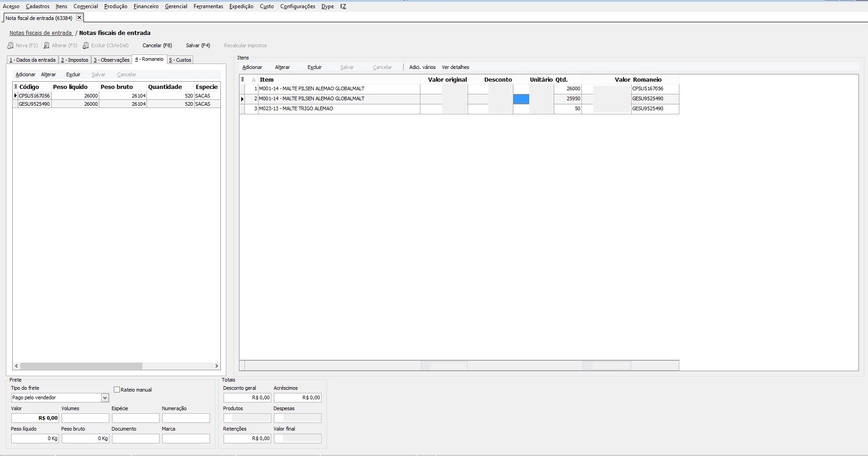This screenshot has height=456, width=868.
Task: Click Adici. vários in the Itens toolbar
Action: click(x=422, y=67)
